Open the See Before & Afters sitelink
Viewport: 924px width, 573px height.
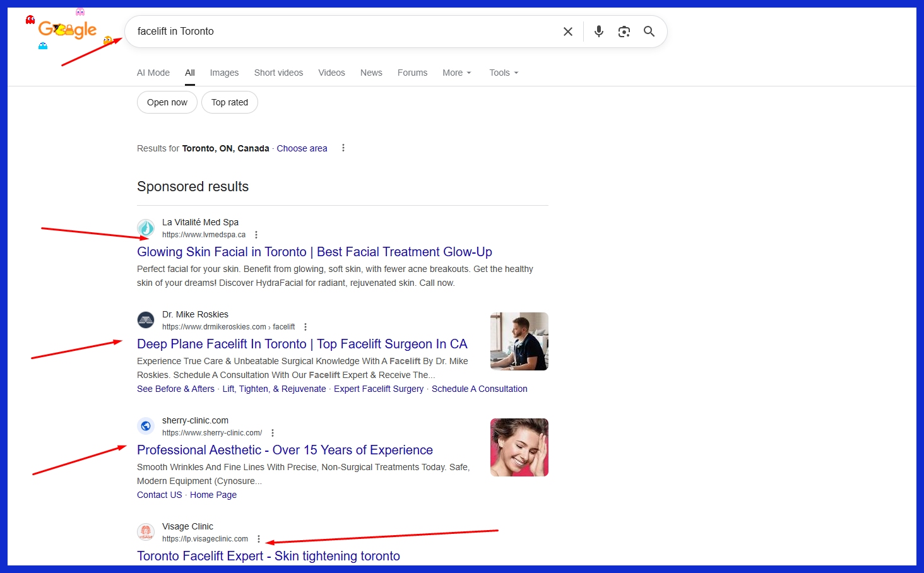click(x=175, y=389)
